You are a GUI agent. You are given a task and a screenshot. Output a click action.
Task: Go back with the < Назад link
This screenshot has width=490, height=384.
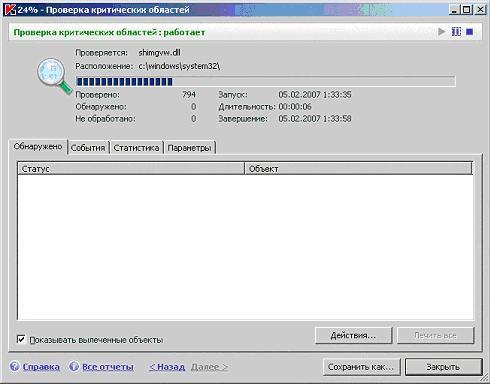point(167,367)
